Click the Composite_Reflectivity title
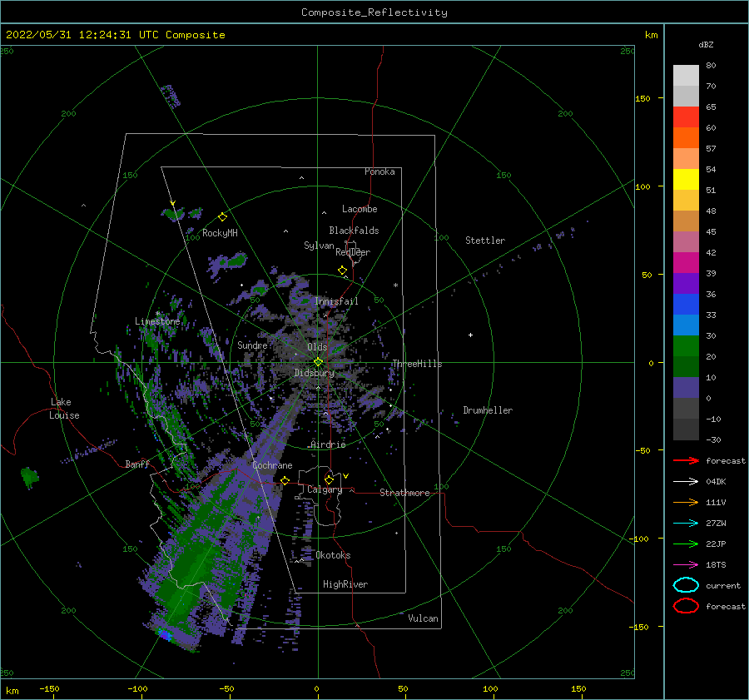 pos(374,12)
